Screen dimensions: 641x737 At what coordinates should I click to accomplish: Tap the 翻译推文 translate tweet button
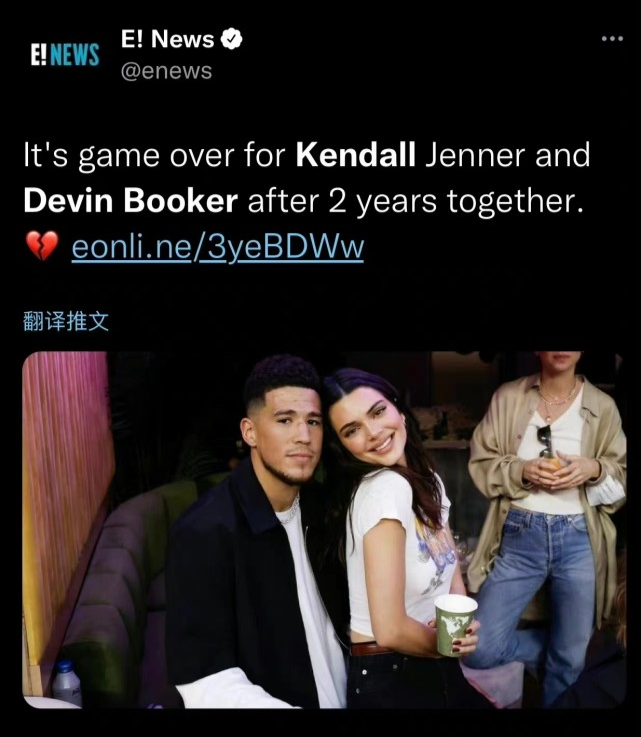66,321
